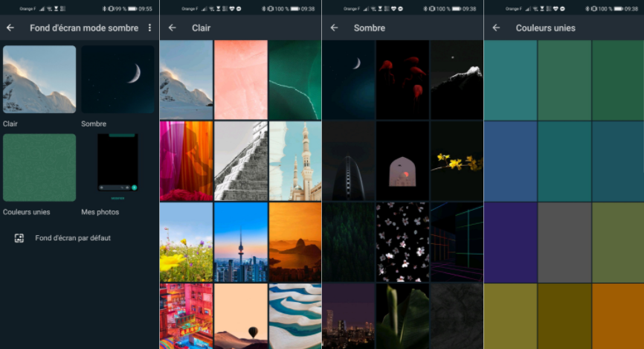Tap back arrow on Couleurs unies screen
The width and height of the screenshot is (644, 349).
pyautogui.click(x=496, y=28)
